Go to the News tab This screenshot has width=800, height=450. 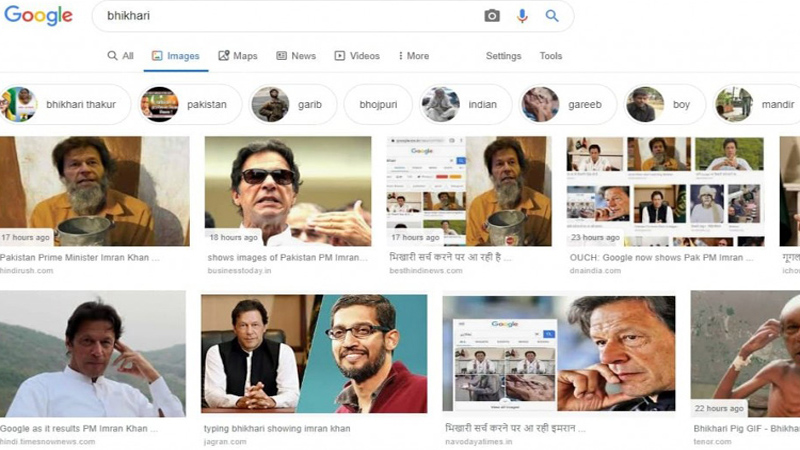click(x=296, y=56)
